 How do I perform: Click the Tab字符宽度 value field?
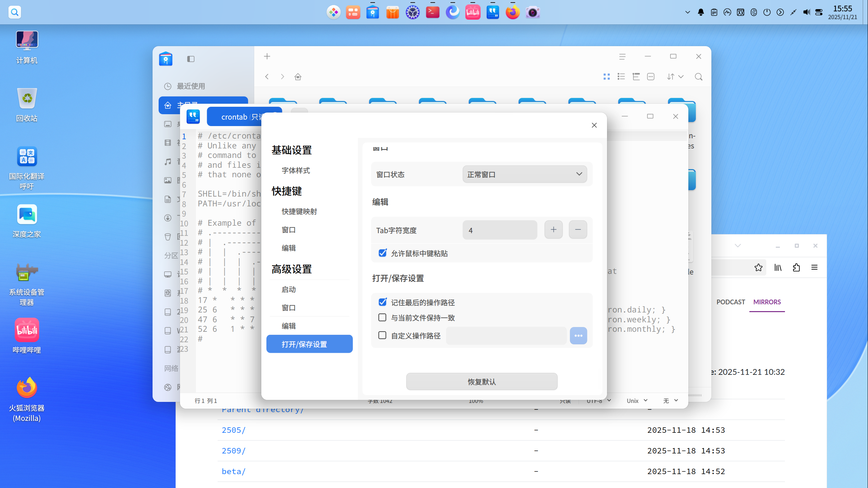(x=500, y=230)
